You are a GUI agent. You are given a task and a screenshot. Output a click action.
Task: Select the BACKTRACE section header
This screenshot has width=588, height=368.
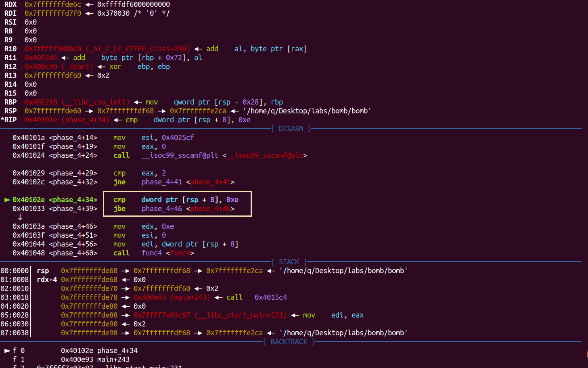click(x=289, y=341)
